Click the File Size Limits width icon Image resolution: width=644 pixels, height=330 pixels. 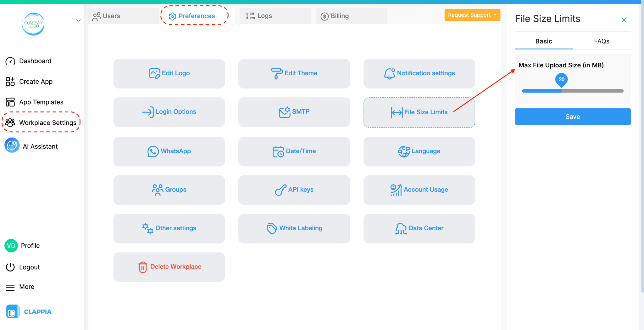pyautogui.click(x=397, y=112)
